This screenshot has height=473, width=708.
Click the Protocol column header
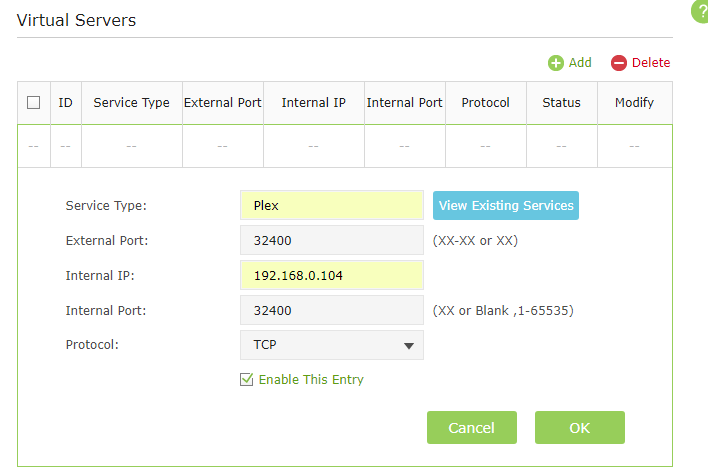(485, 102)
